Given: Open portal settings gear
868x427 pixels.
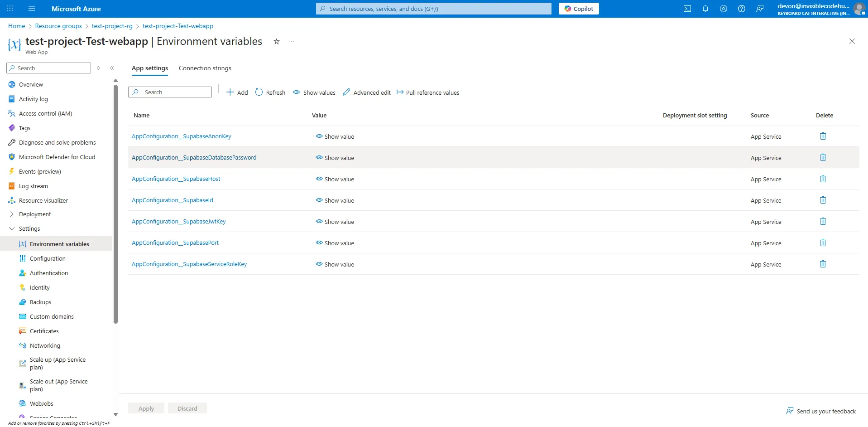Looking at the screenshot, I should [724, 9].
